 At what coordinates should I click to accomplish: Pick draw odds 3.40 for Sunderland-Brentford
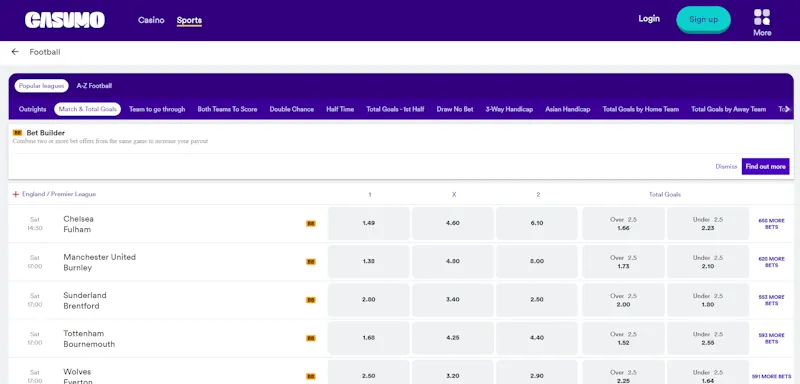point(453,300)
